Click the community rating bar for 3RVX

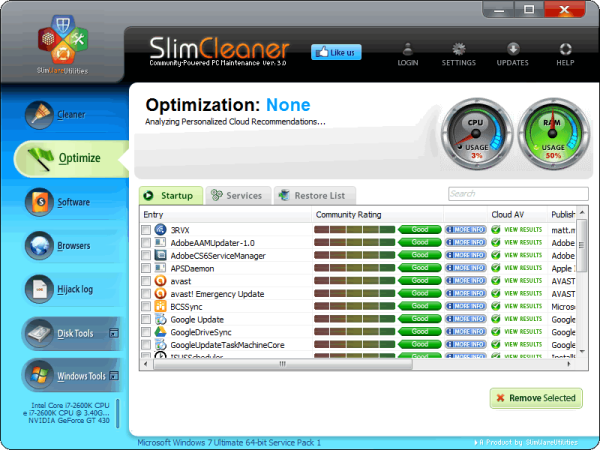354,230
